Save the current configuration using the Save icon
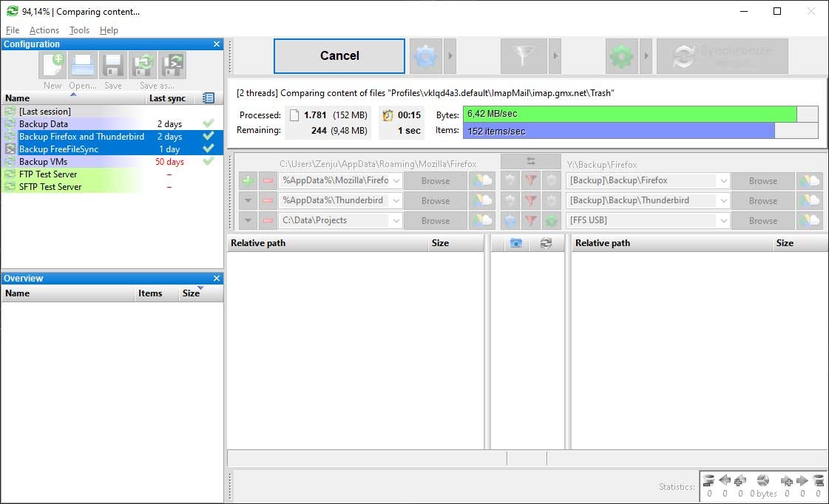 pyautogui.click(x=112, y=65)
